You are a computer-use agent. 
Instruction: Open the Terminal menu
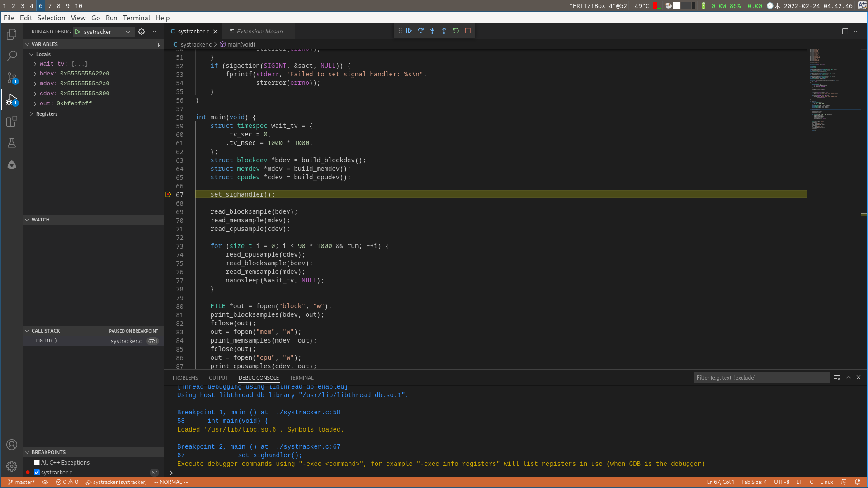(x=136, y=18)
